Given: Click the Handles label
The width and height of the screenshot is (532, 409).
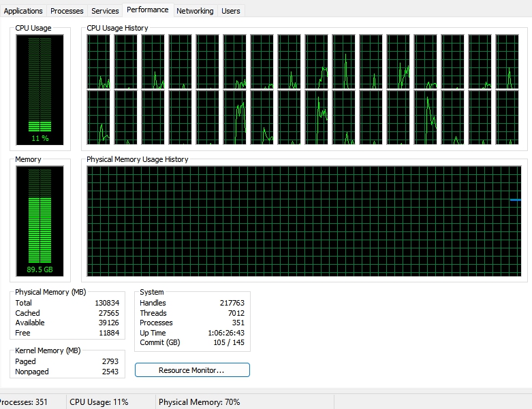Looking at the screenshot, I should (x=153, y=303).
